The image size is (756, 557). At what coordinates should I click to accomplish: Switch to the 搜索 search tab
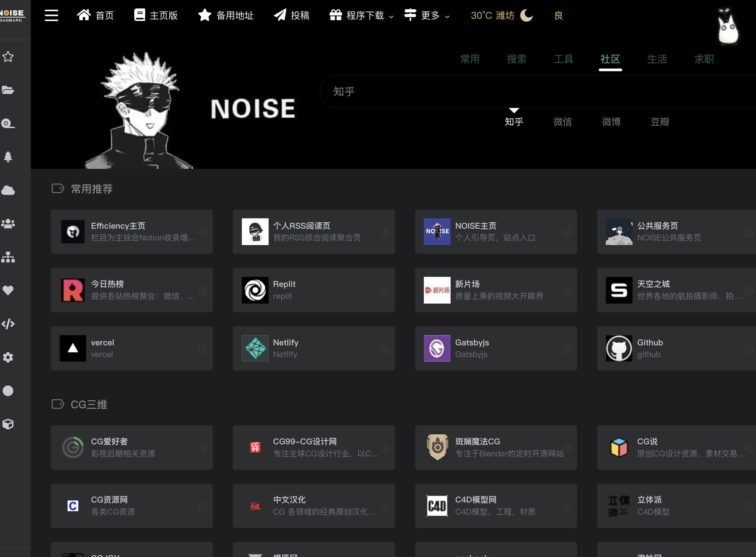click(x=516, y=59)
